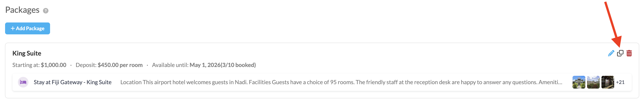This screenshot has width=644, height=104.
Task: Duplicate the King Suite package
Action: [x=620, y=53]
